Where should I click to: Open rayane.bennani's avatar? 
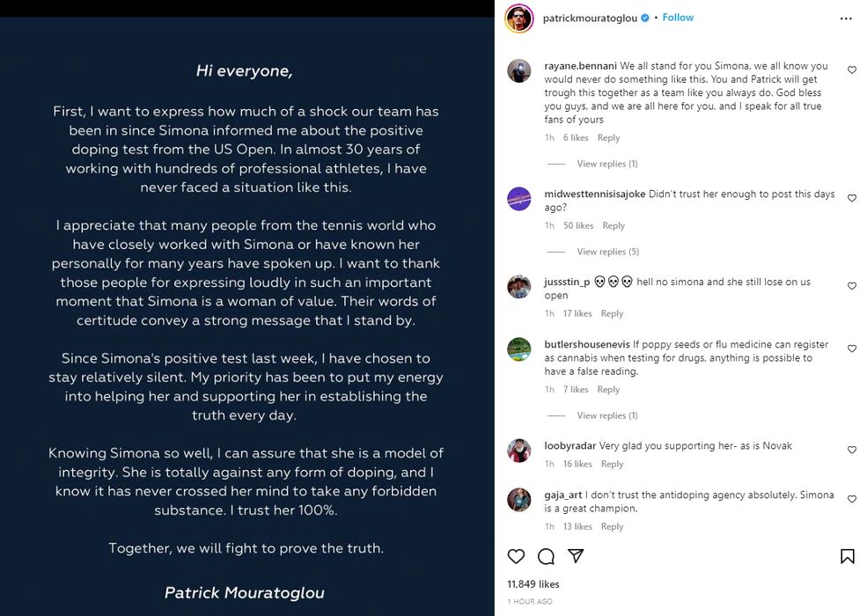519,71
